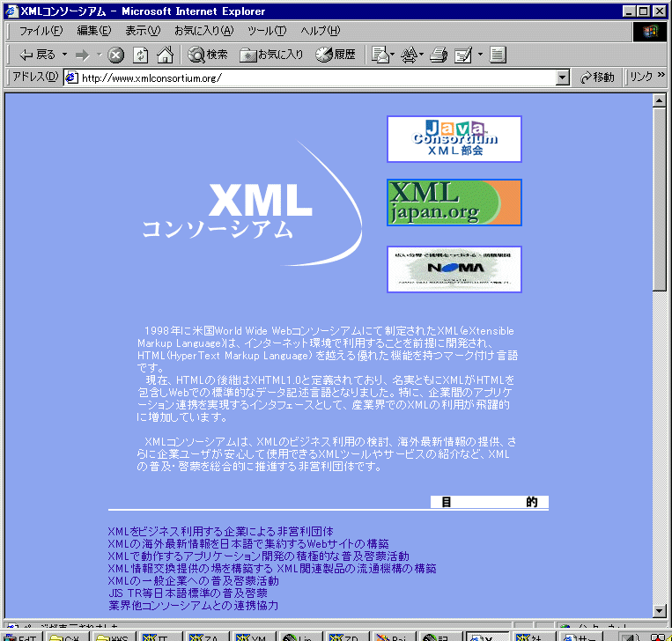Expand the リンク links bar chevron
Screen dimensions: 672x641
[x=661, y=76]
